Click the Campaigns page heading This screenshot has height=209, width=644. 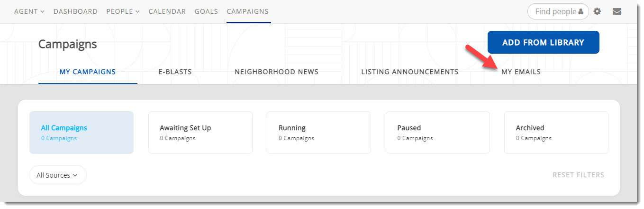[68, 44]
